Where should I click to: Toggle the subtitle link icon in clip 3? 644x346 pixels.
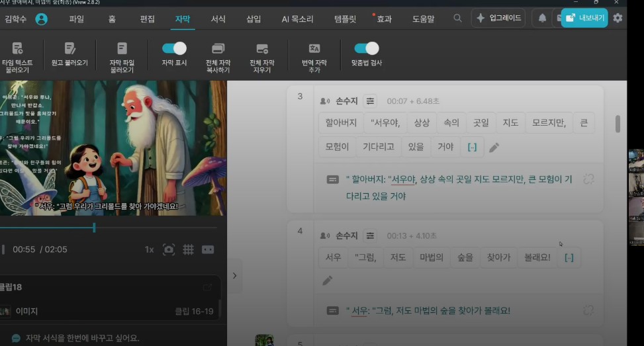pos(588,179)
